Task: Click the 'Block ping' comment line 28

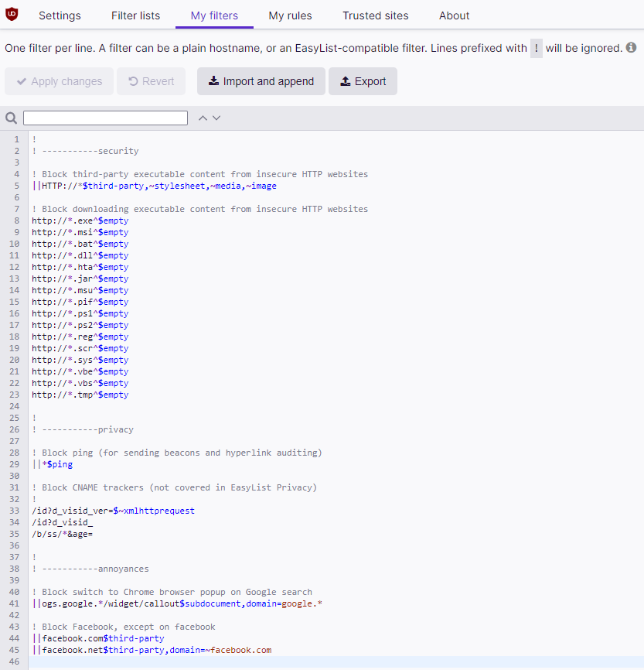Action: click(x=177, y=453)
